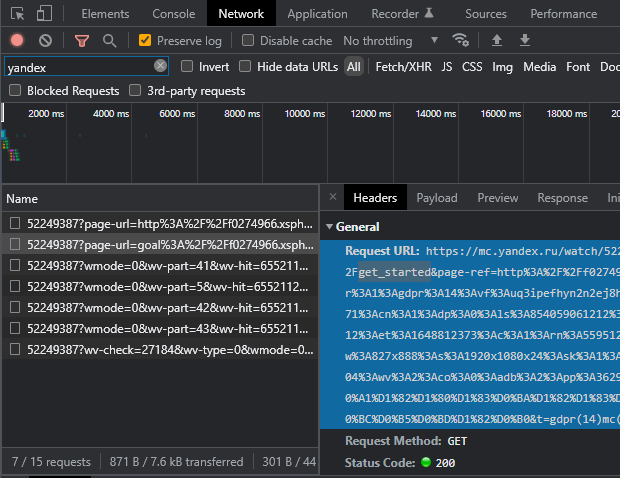Close the request details pane
Screen dimensions: 620x478
click(x=333, y=196)
